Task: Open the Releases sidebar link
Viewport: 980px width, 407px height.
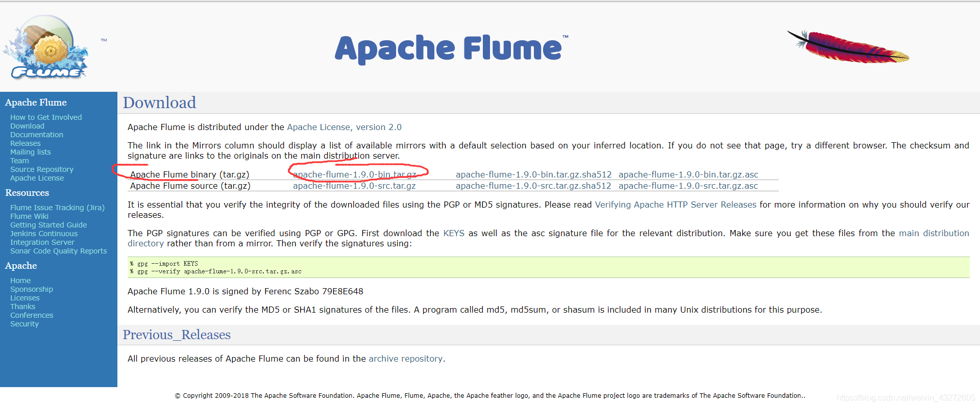Action: click(26, 143)
